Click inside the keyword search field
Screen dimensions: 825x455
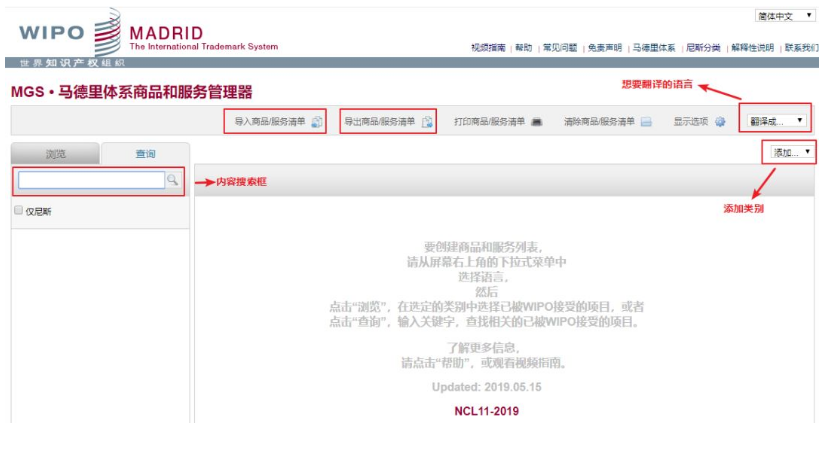click(92, 180)
